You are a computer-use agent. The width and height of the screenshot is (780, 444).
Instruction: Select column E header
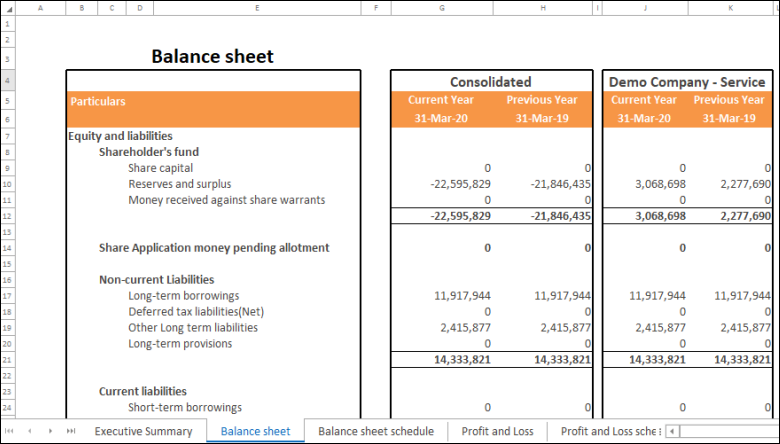[x=257, y=8]
